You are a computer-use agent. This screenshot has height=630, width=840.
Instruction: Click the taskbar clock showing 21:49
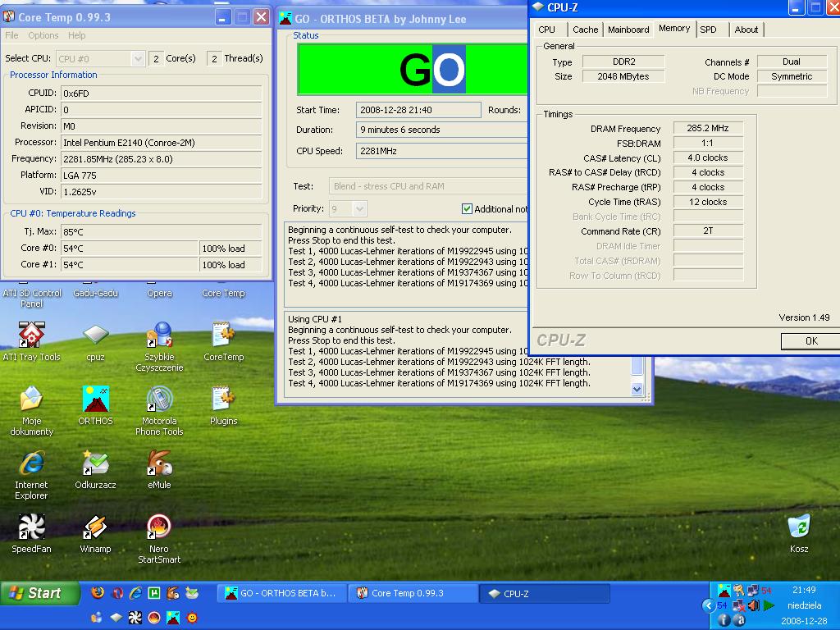click(x=804, y=590)
